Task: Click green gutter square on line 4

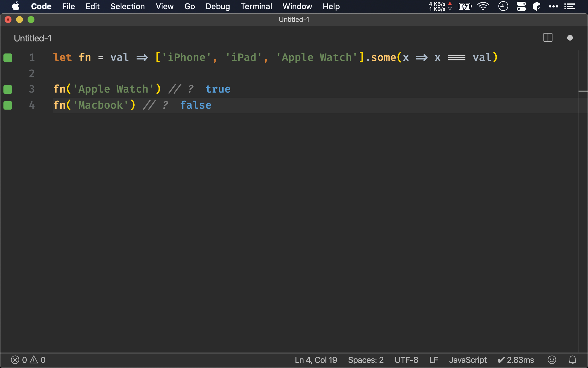Action: [8, 106]
